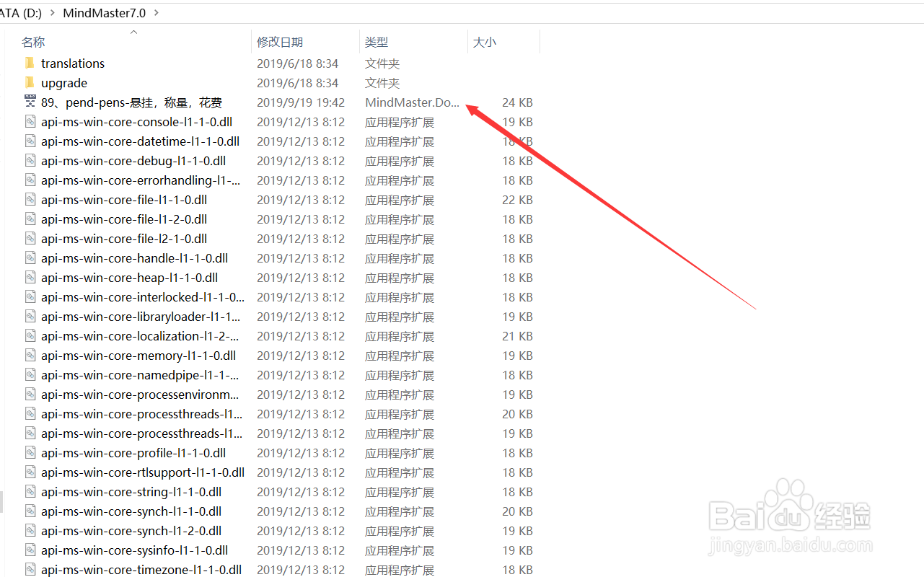
Task: Click the DLL icon of api-ms-win-core-profile-l1-1-0.dll
Action: click(x=30, y=453)
